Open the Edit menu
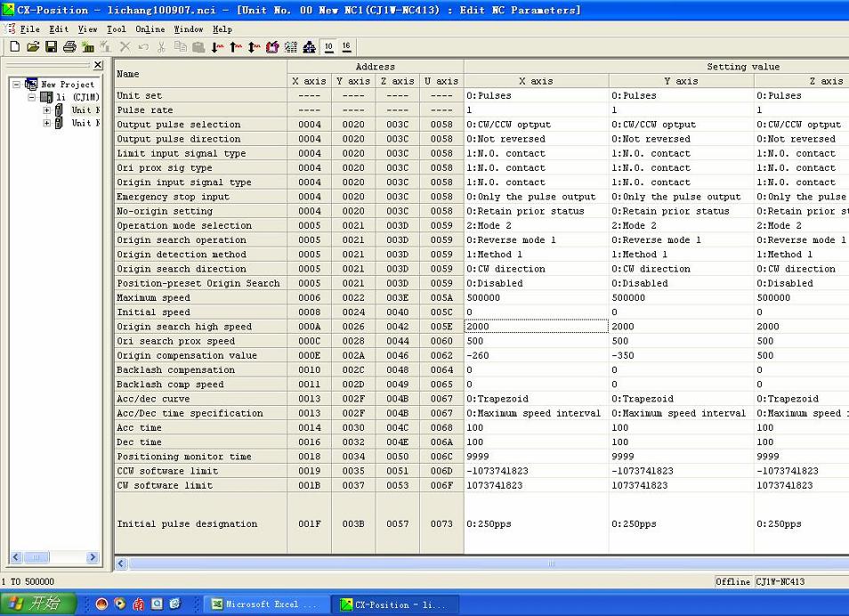849x616 pixels. tap(59, 29)
